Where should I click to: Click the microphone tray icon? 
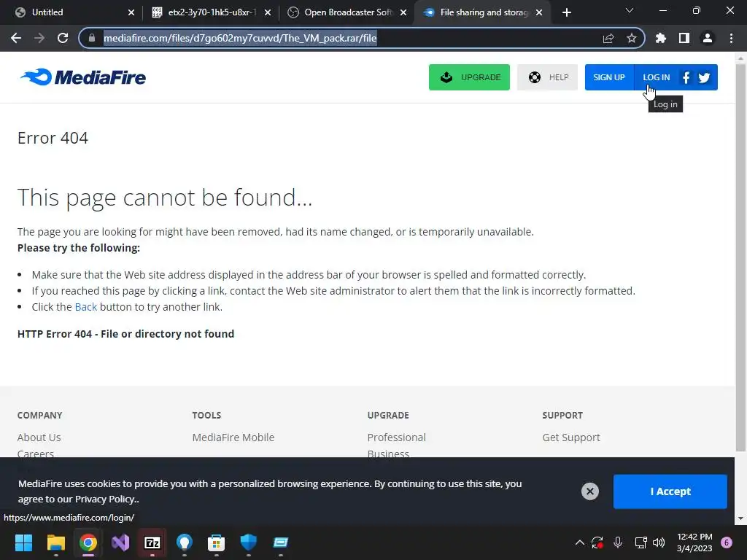click(618, 542)
